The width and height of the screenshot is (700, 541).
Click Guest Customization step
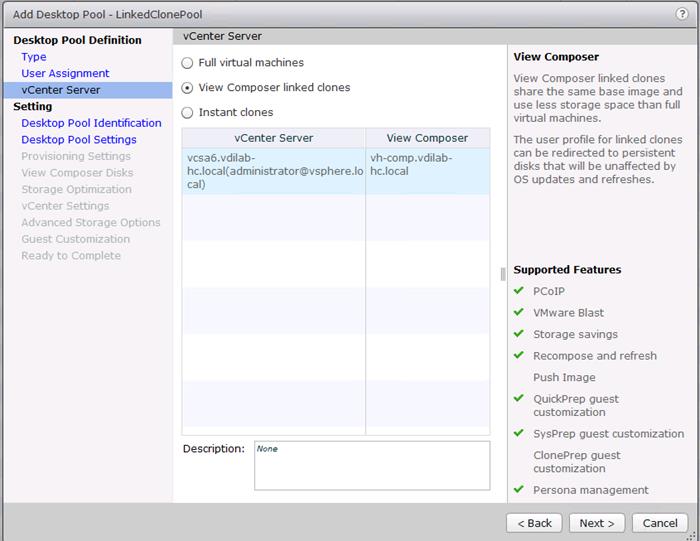click(x=75, y=239)
